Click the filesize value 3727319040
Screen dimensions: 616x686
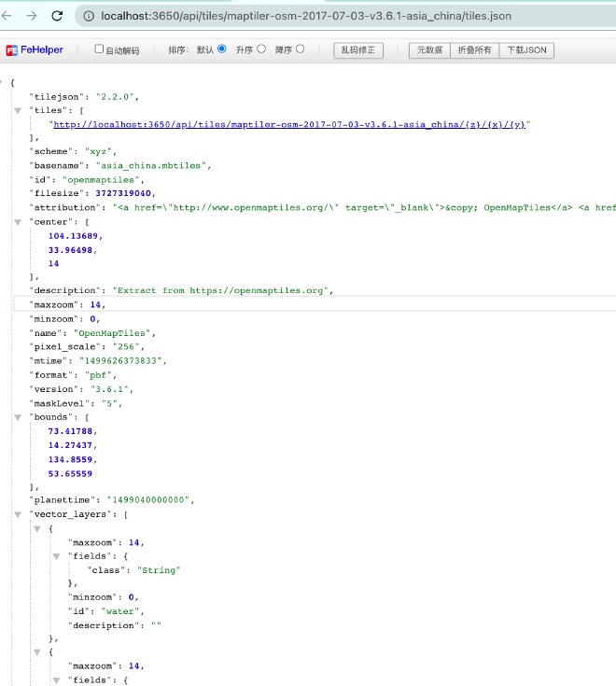pyautogui.click(x=123, y=193)
